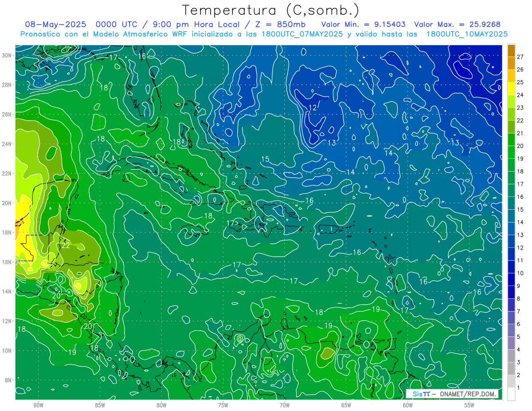Click the '28N' latitude axis label
This screenshot has width=532, height=411.
click(x=7, y=85)
